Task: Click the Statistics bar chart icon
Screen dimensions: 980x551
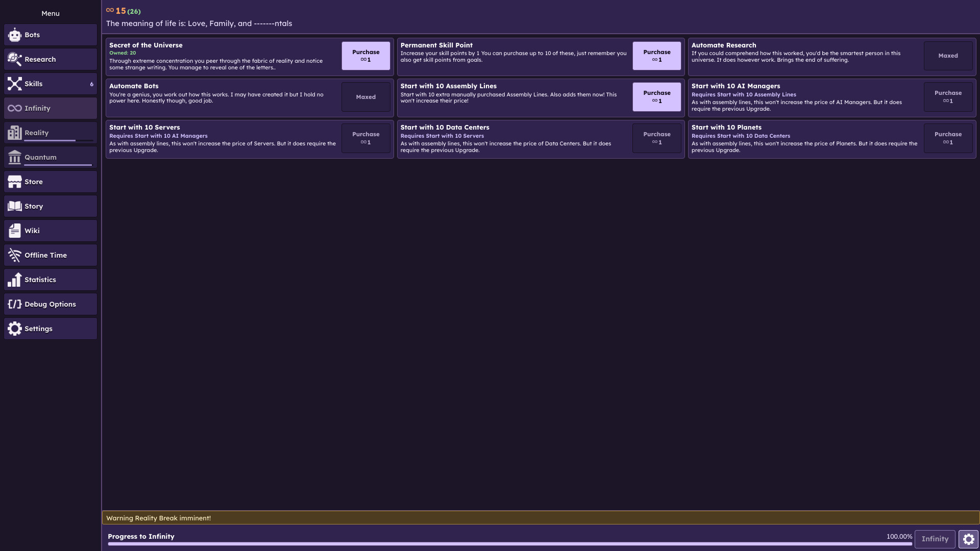Action: pos(15,280)
